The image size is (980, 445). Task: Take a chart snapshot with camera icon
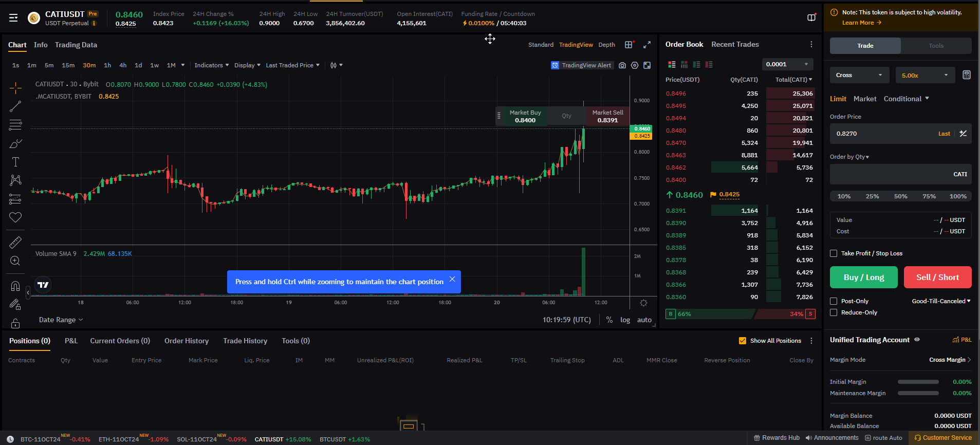tap(622, 65)
